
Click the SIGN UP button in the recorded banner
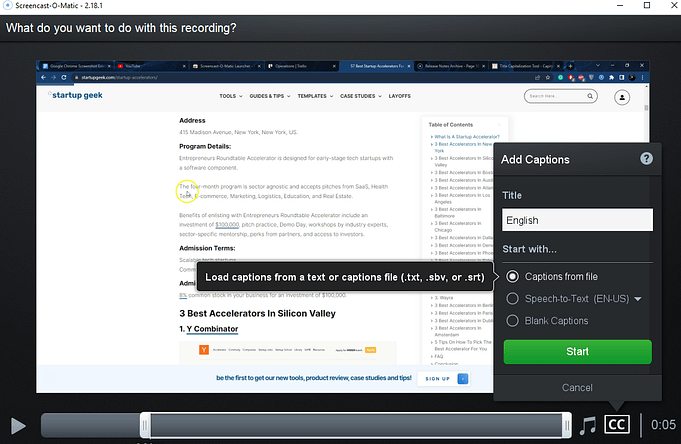(443, 379)
